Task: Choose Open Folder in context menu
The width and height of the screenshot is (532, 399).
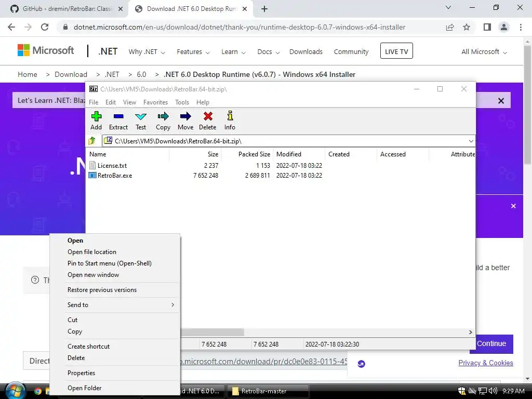Action: (x=115, y=388)
